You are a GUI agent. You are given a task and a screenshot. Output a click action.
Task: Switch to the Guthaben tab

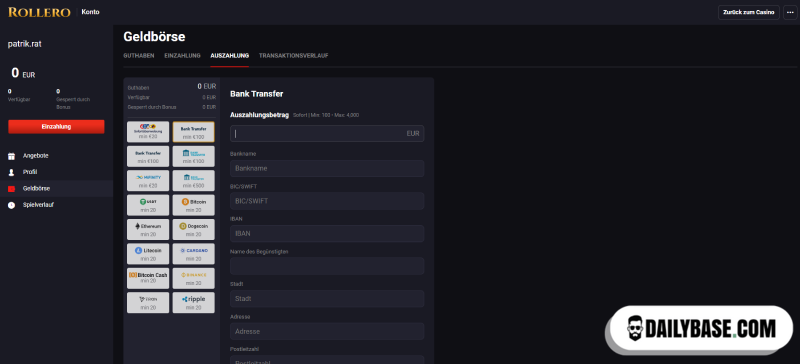139,56
